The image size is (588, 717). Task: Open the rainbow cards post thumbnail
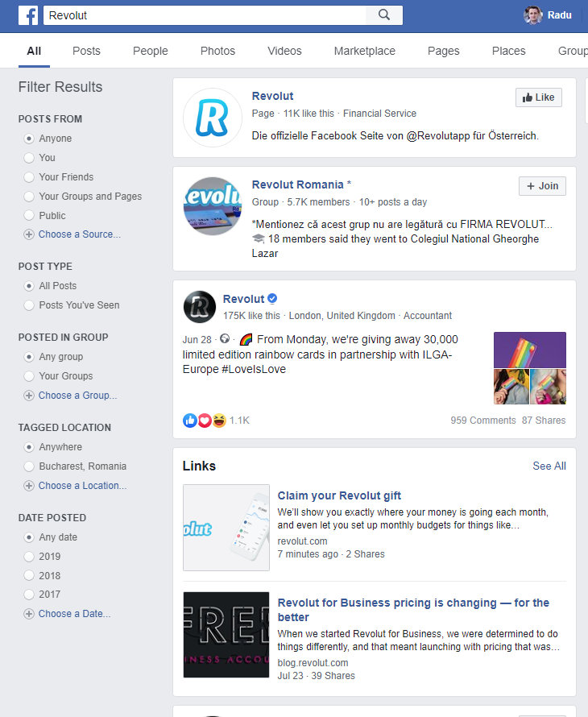click(530, 368)
